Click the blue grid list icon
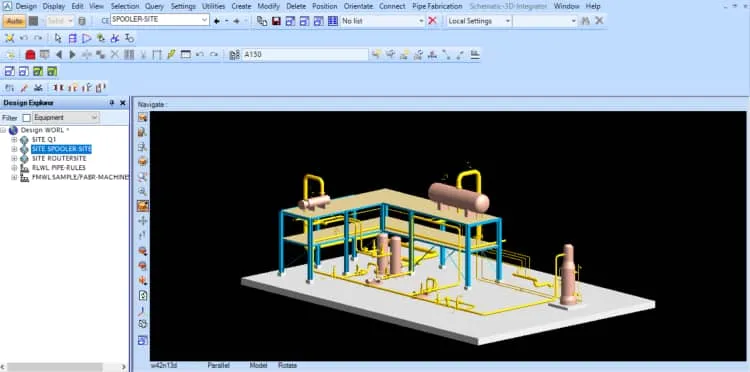 click(333, 21)
